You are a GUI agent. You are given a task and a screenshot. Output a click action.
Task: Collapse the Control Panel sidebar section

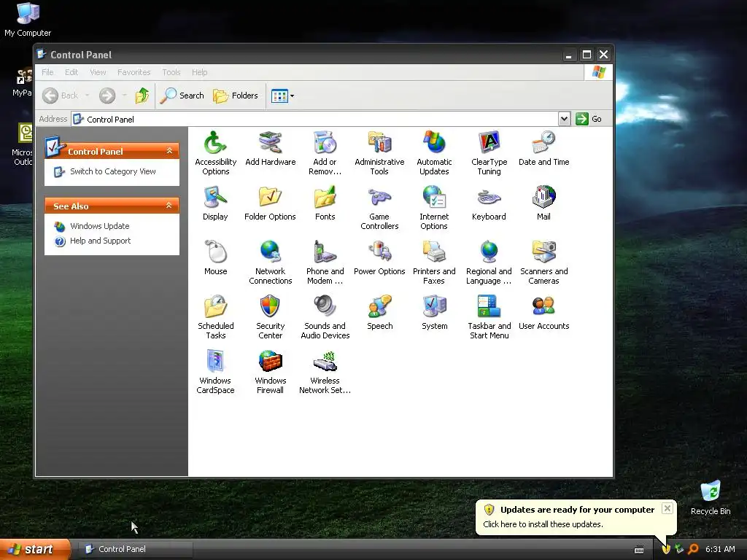click(x=169, y=151)
